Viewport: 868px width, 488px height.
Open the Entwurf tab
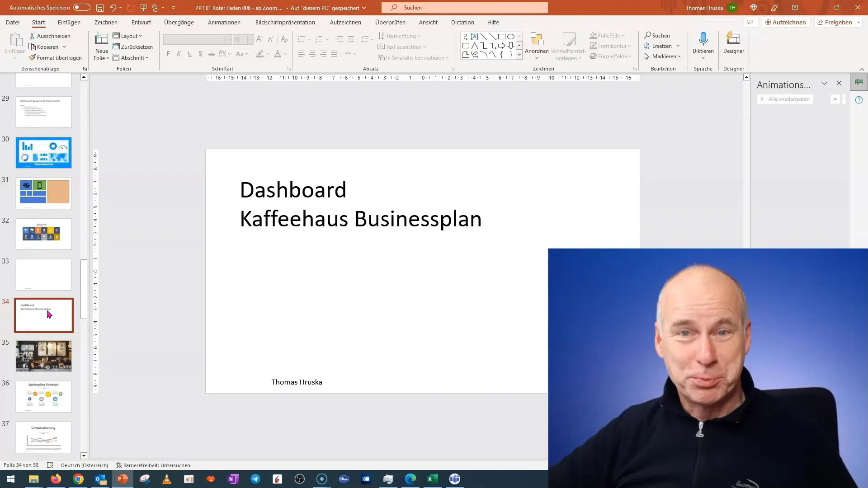tap(141, 22)
